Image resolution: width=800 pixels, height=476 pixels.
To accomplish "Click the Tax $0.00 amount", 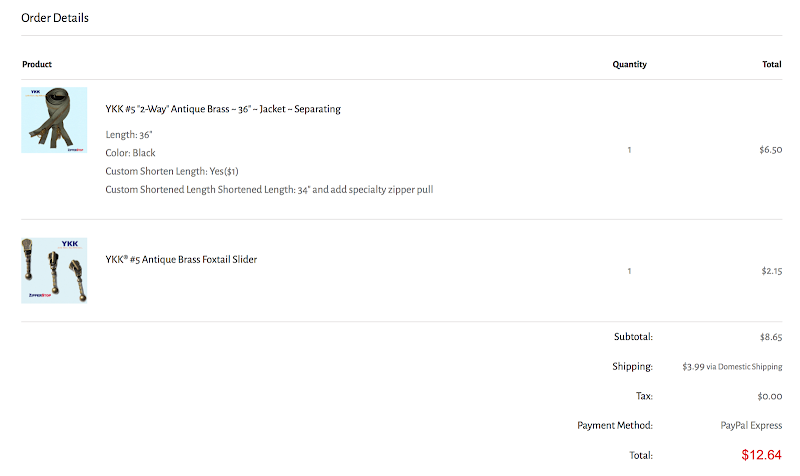I will pos(770,396).
